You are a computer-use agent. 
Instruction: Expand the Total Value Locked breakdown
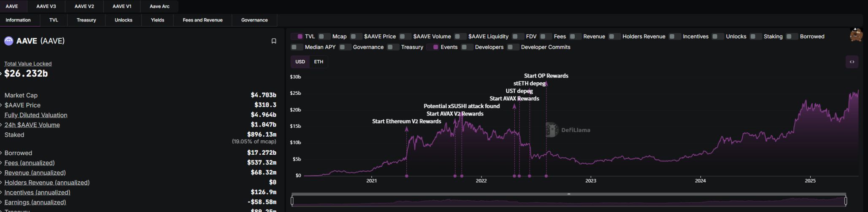1,74
